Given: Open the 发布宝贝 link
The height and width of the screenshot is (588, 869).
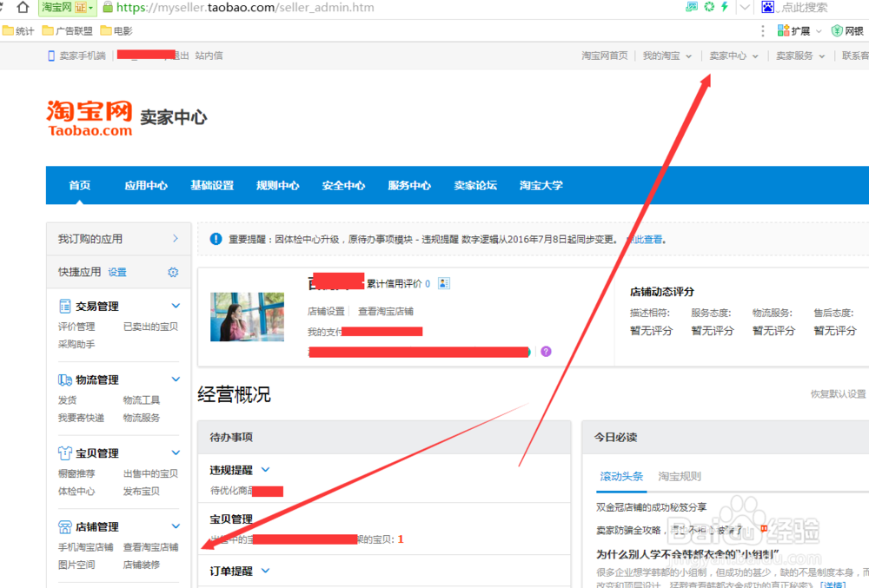Looking at the screenshot, I should click(142, 491).
